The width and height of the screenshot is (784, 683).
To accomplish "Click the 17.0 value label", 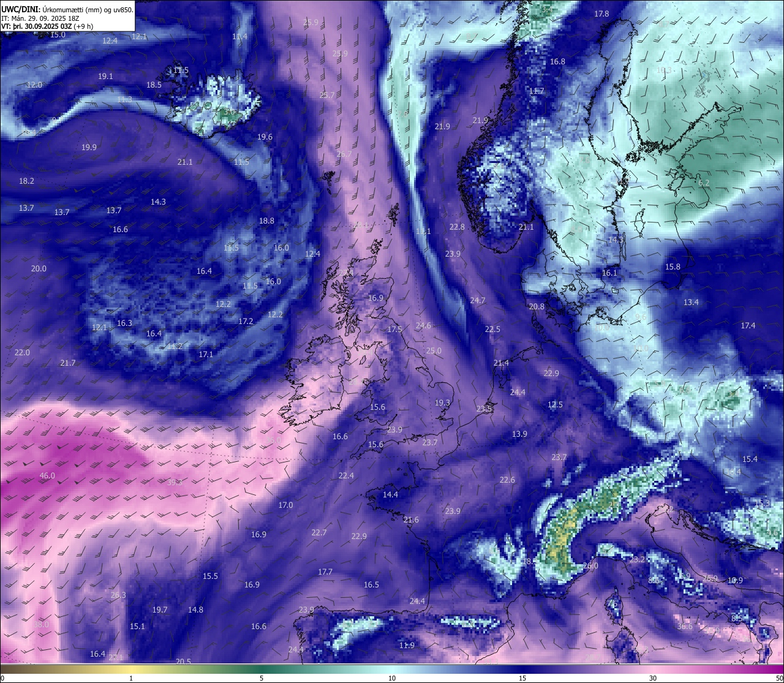I will click(285, 505).
